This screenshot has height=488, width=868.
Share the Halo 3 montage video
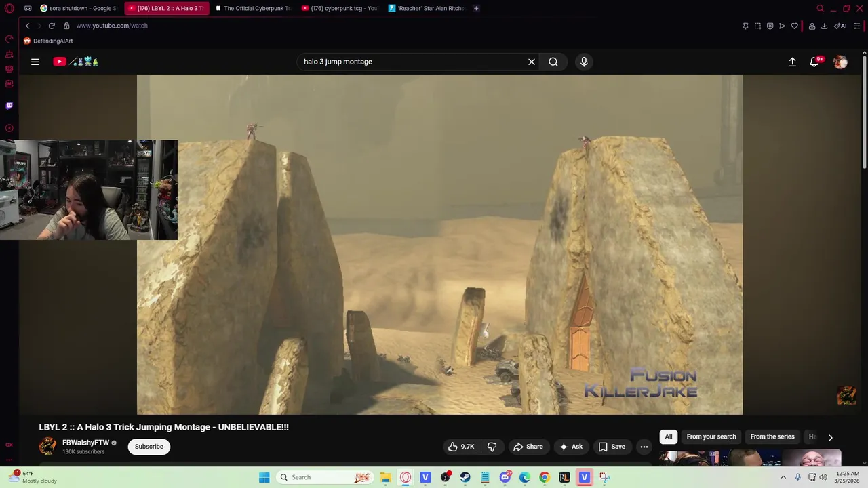point(528,447)
